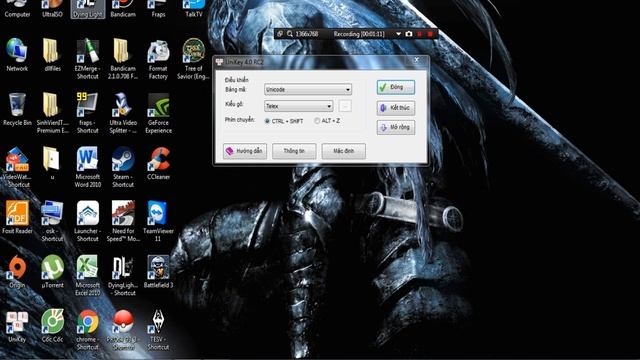The width and height of the screenshot is (640, 360).
Task: Pause recording in the Bandicam bar
Action: pos(420,34)
